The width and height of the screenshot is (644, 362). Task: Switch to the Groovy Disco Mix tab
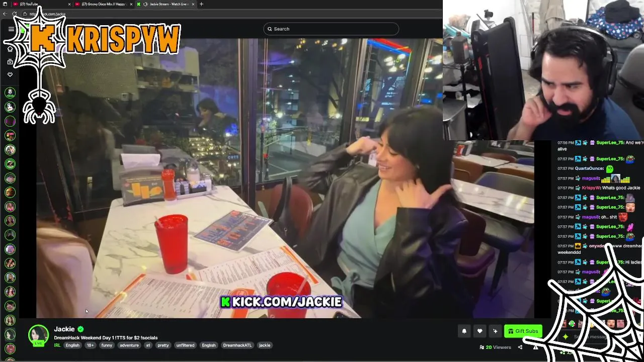pos(104,4)
